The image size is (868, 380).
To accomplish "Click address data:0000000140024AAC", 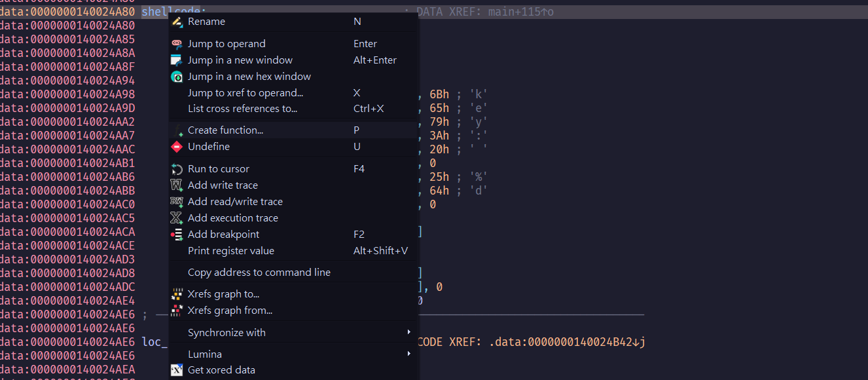I will coord(67,149).
